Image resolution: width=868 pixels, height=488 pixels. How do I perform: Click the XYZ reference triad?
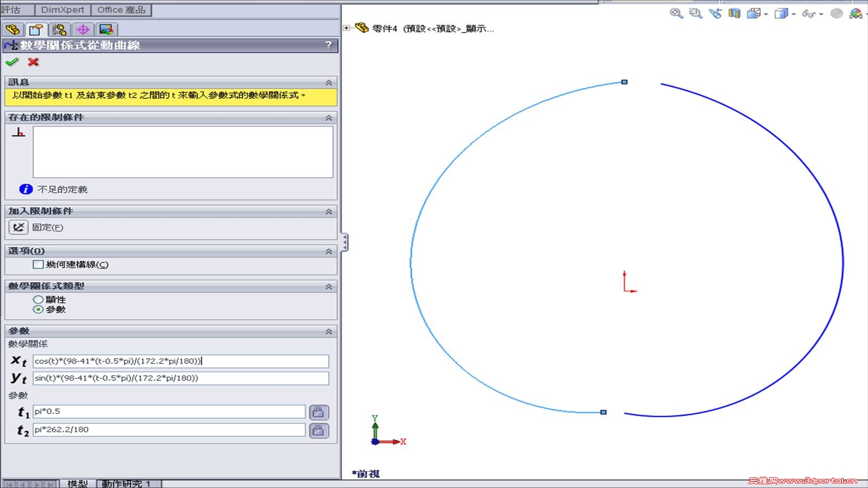point(387,431)
